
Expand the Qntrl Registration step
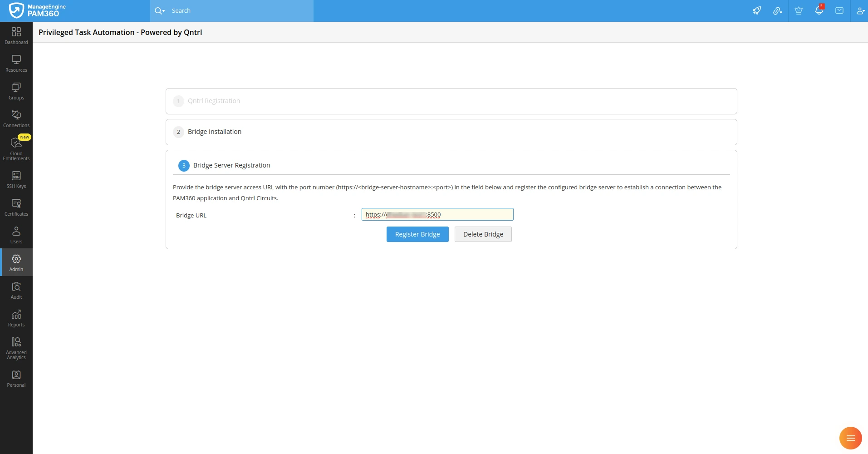point(213,101)
